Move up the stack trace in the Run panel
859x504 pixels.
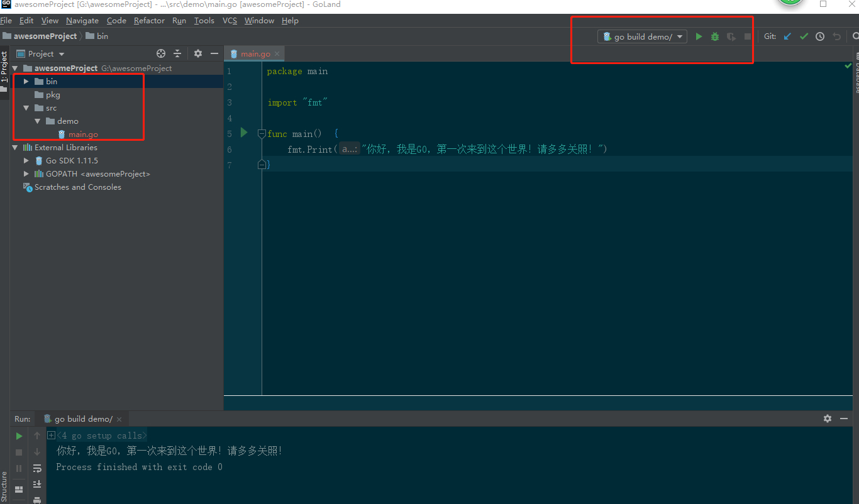coord(37,436)
